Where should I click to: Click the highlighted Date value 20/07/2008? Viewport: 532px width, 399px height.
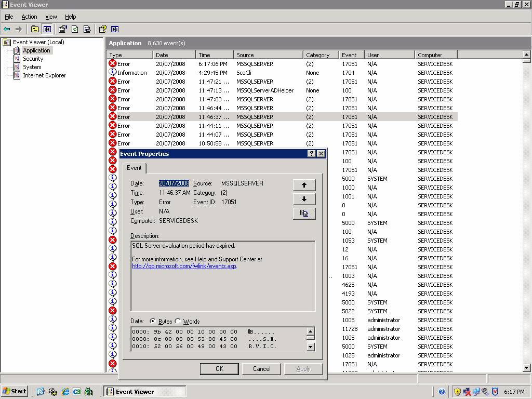[x=174, y=183]
